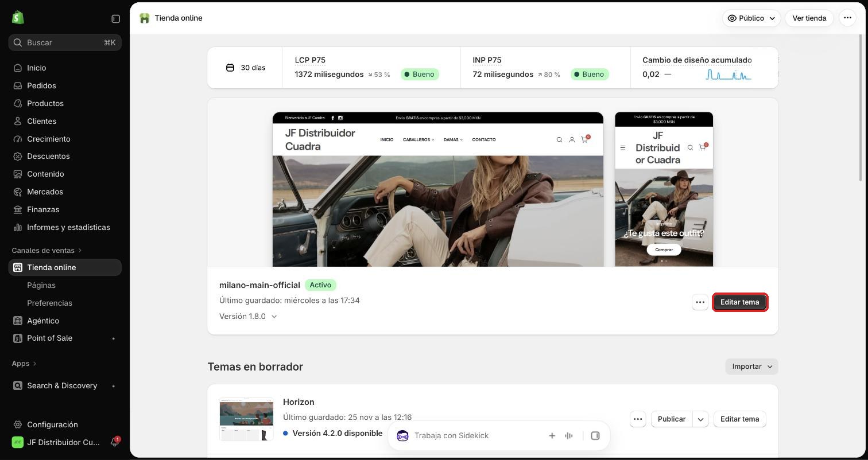Click the search icon in the desktop preview
The height and width of the screenshot is (460, 868).
click(559, 140)
